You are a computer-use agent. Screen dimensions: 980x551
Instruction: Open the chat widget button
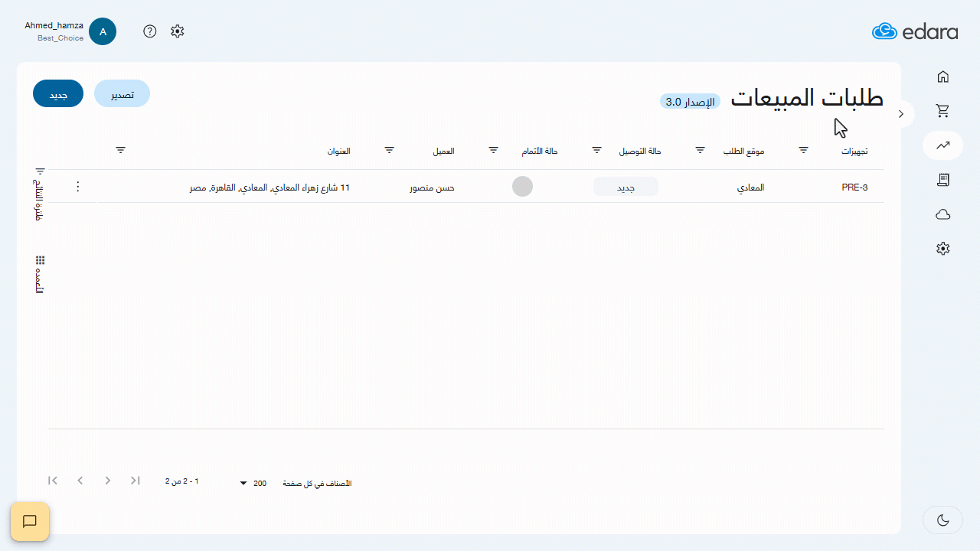tap(30, 522)
